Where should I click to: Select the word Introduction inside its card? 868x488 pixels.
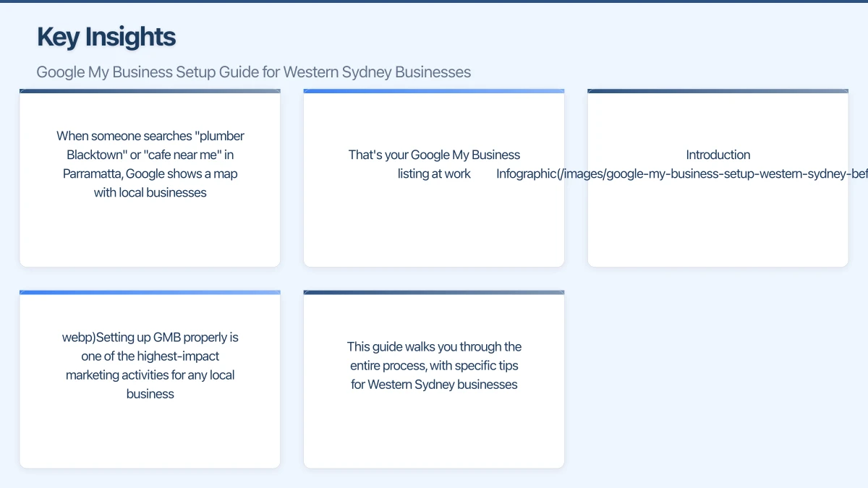(718, 154)
